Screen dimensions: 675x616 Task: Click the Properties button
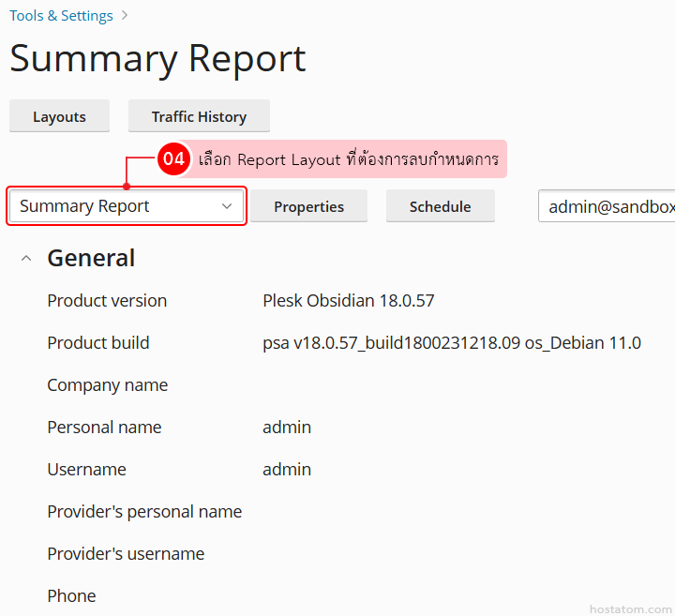point(308,206)
